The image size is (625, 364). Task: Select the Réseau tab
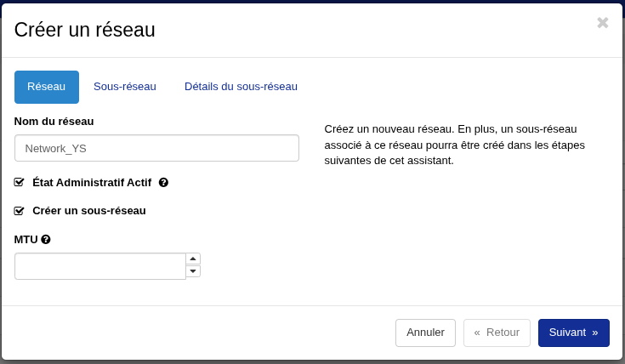point(47,87)
